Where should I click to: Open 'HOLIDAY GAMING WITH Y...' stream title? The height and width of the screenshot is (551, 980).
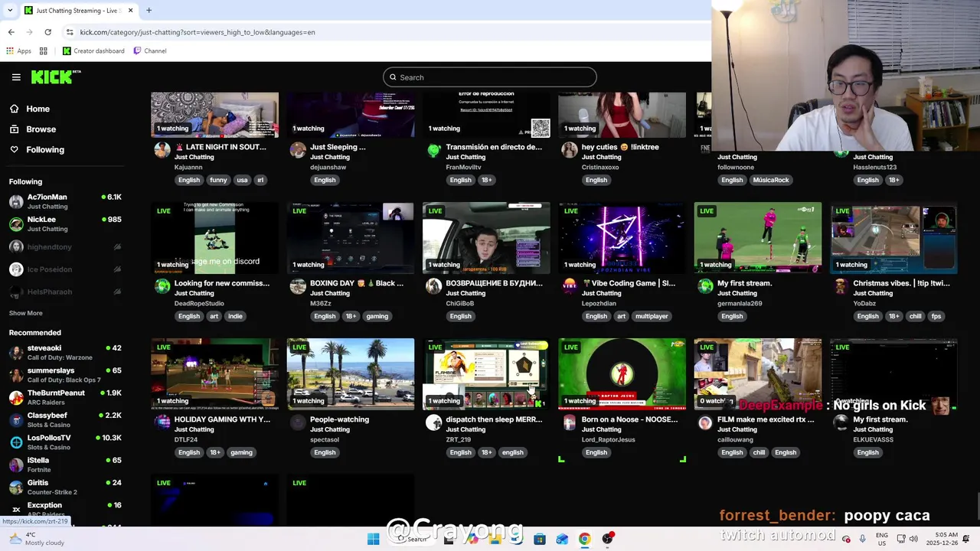(222, 419)
